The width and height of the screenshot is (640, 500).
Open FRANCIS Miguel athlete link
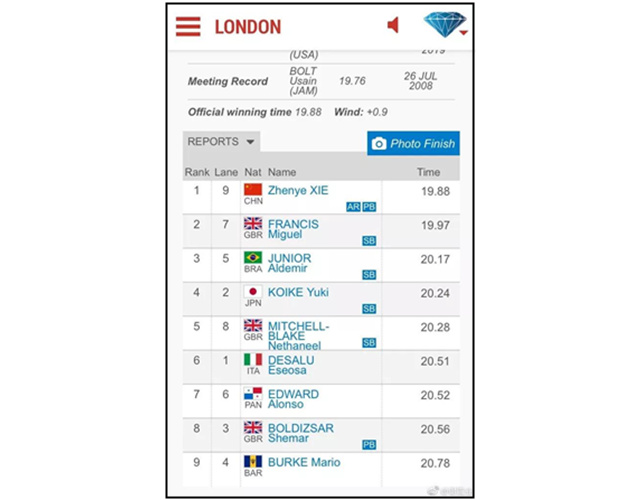[x=293, y=229]
